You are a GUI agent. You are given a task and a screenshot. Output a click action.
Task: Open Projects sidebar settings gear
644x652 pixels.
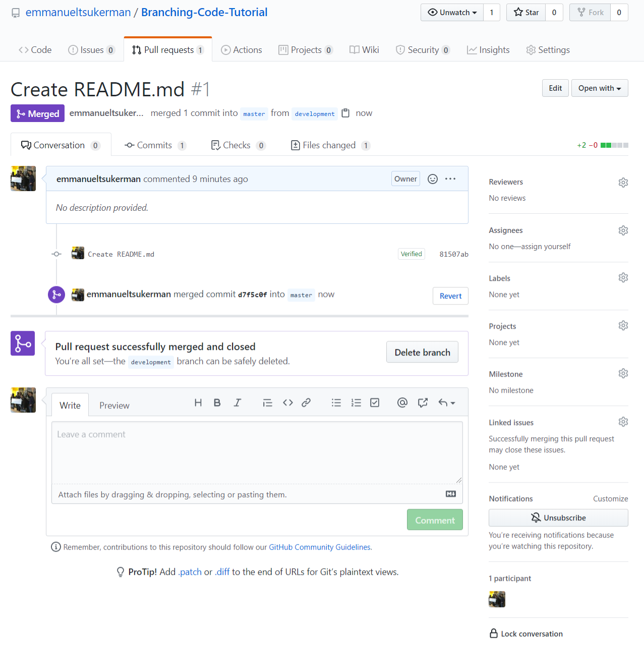(x=623, y=326)
